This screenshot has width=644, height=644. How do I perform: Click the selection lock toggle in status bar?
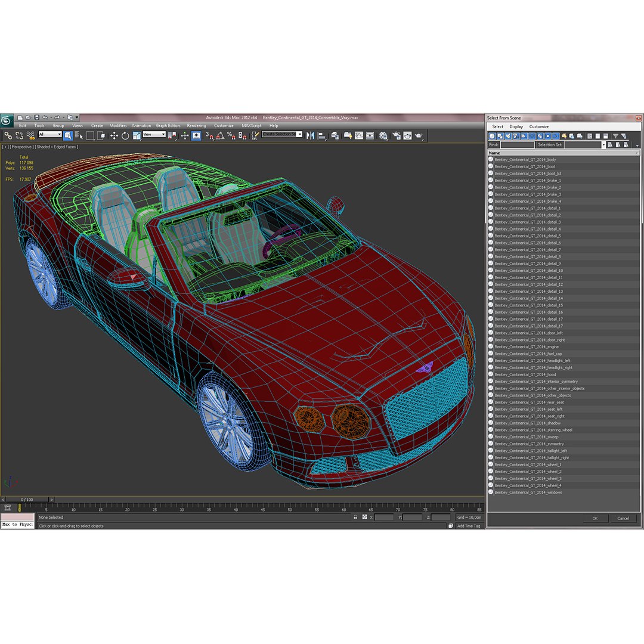click(x=355, y=517)
